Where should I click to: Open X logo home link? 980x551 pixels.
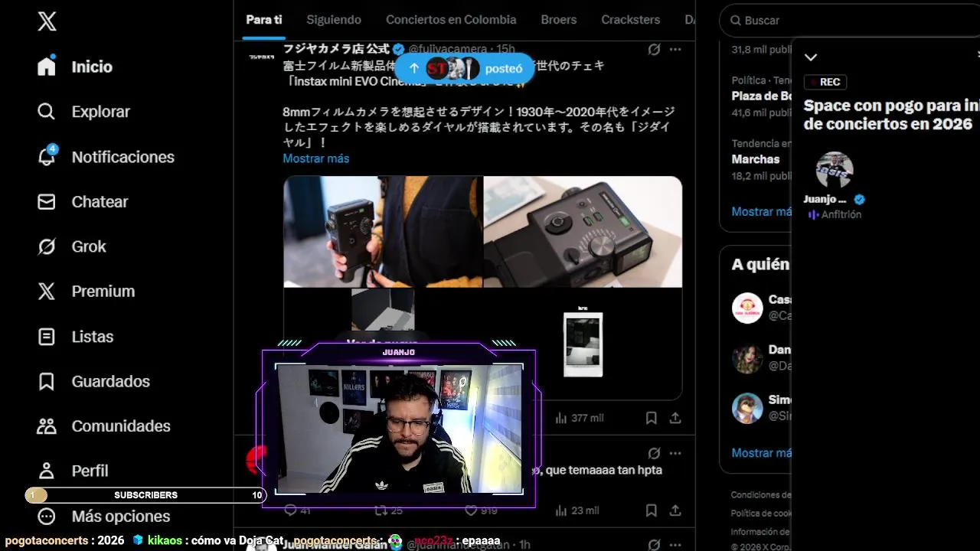47,21
